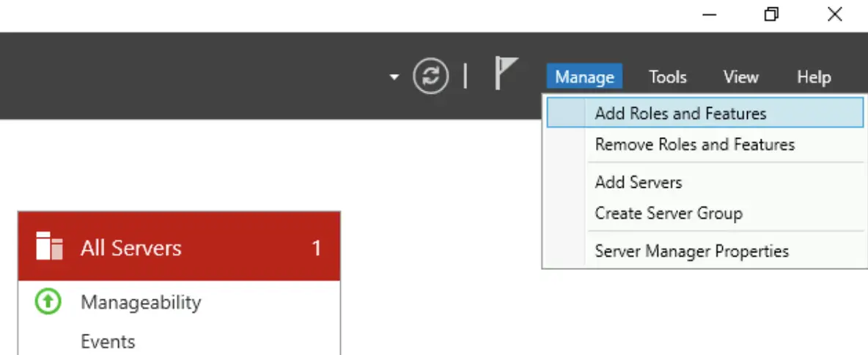Open the notifications flag icon

(x=506, y=74)
